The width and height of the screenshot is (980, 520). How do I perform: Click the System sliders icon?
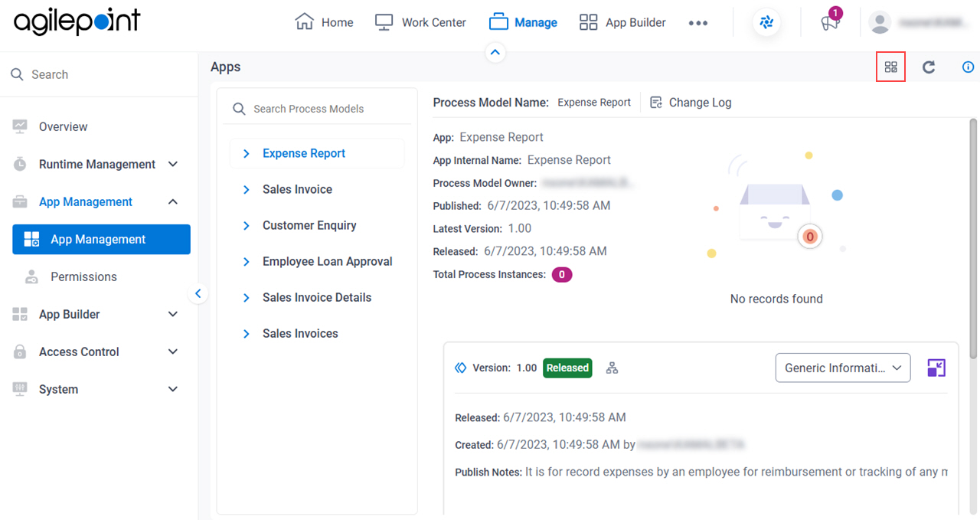[x=20, y=389]
